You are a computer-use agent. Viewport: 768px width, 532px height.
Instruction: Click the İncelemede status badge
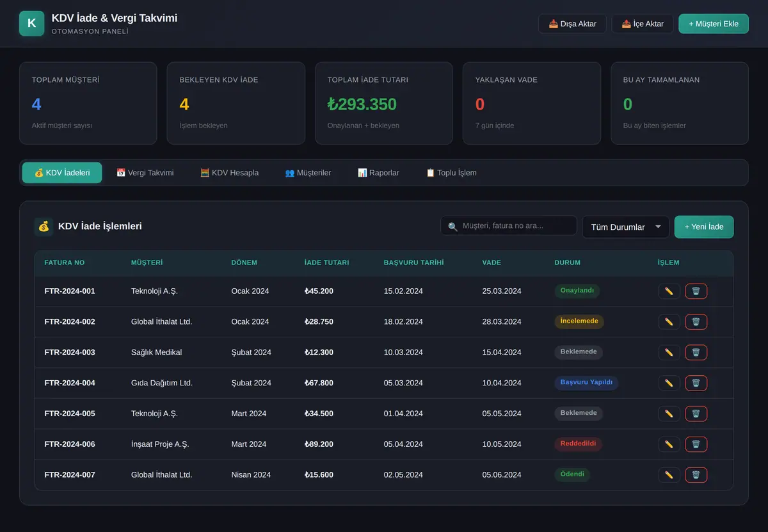point(579,321)
